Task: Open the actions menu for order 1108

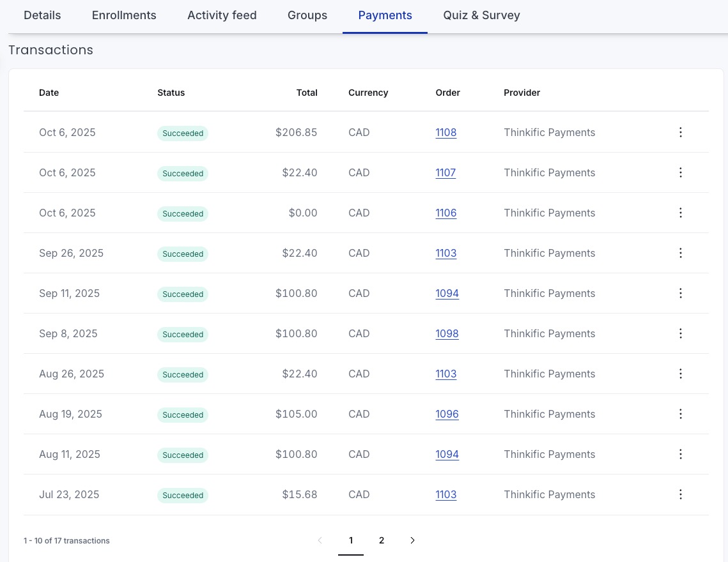Action: [x=680, y=132]
